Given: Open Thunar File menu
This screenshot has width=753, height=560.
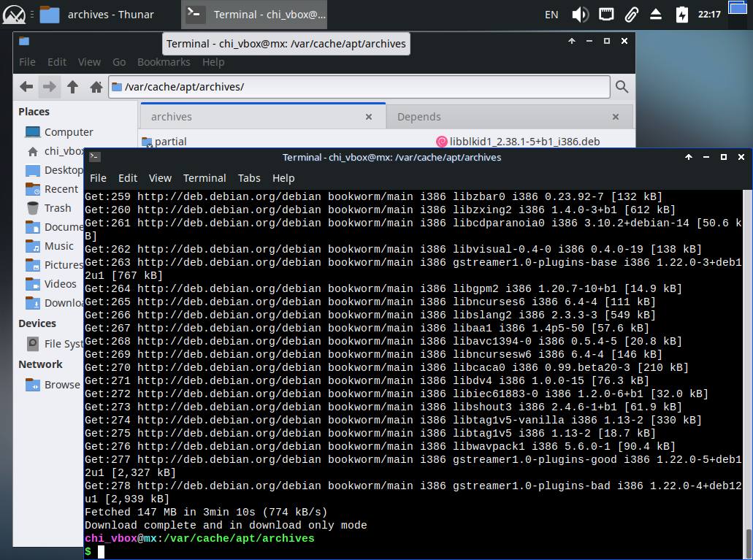Looking at the screenshot, I should coord(27,62).
